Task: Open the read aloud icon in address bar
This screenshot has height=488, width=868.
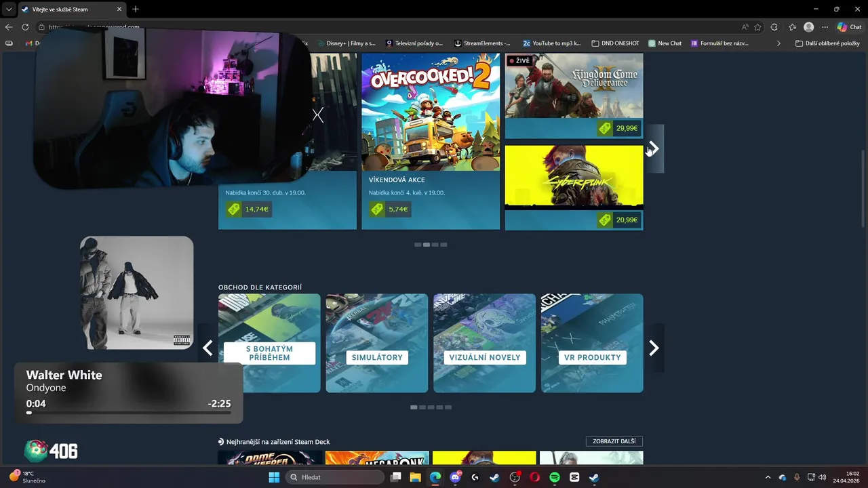Action: tap(745, 27)
